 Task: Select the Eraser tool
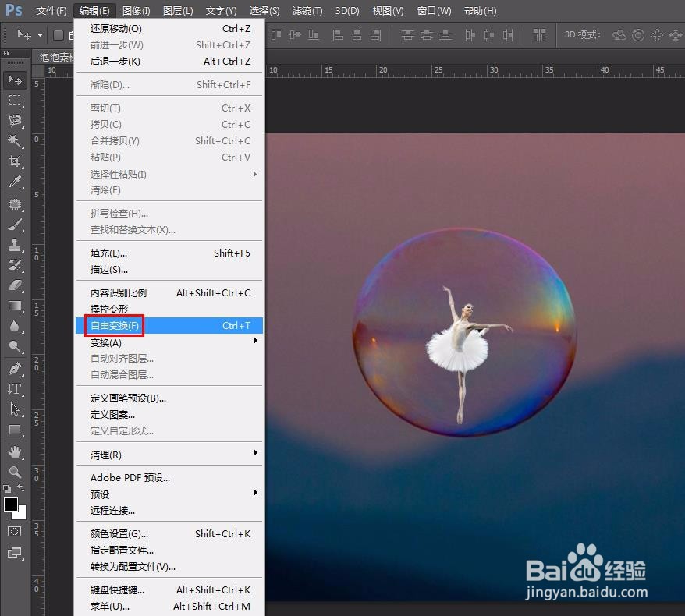pyautogui.click(x=15, y=285)
